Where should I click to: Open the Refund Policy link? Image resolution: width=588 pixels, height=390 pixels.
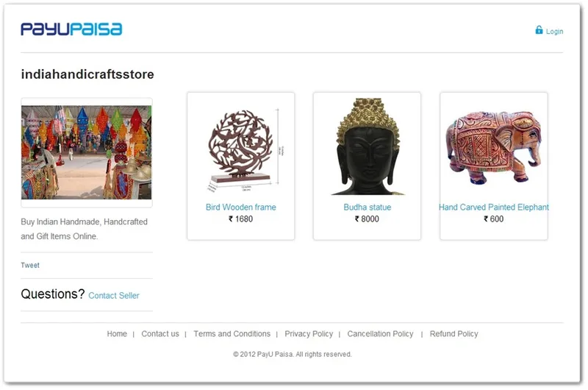tap(453, 333)
